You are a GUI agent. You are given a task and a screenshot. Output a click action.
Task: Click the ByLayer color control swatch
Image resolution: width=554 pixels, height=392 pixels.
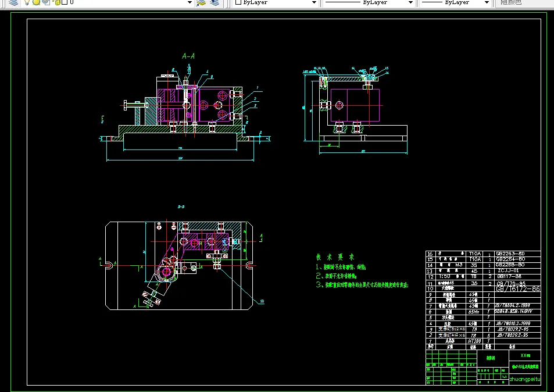pos(238,2)
